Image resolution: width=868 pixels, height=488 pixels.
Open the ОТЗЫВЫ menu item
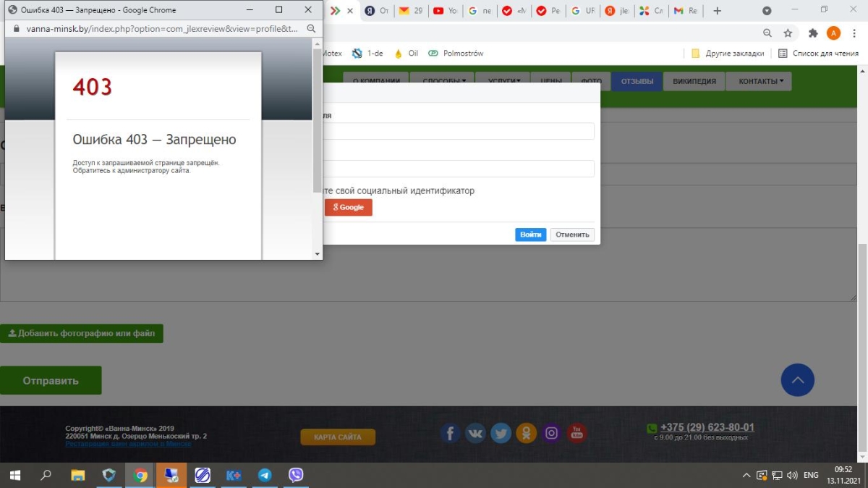(637, 82)
